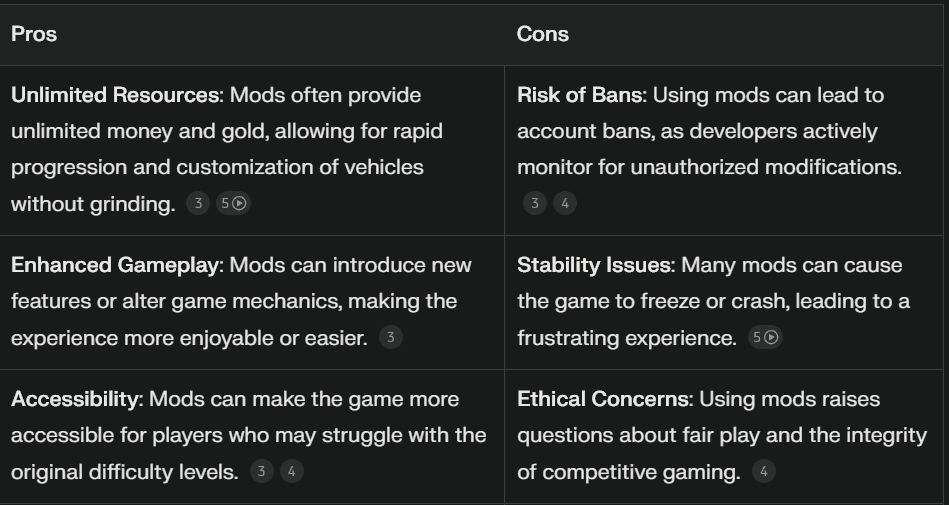
Task: Open citation 4 for Ethical Concerns
Action: [x=764, y=471]
